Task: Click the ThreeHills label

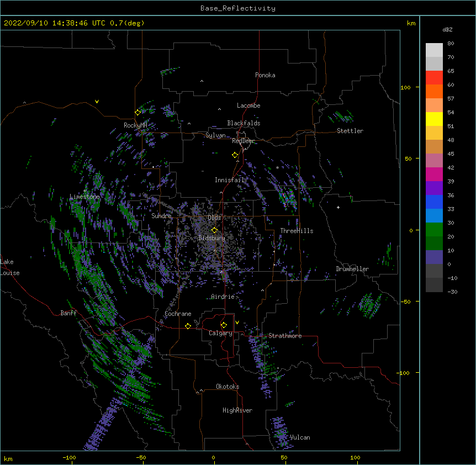Action: click(297, 231)
